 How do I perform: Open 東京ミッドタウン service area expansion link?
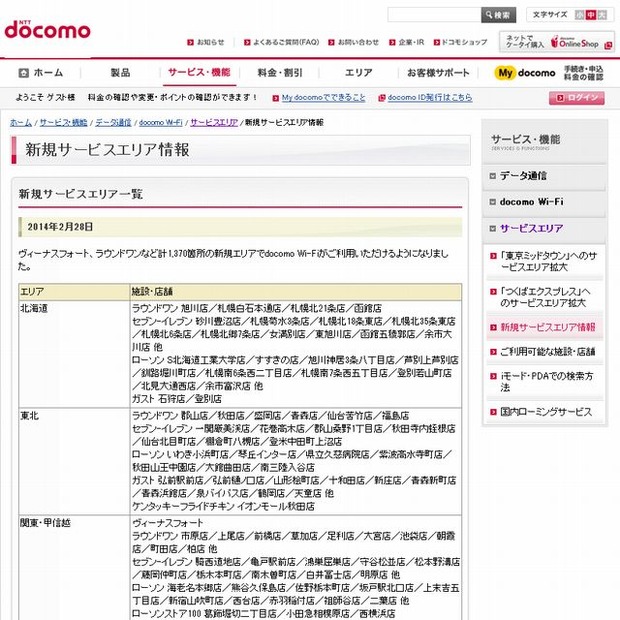(x=548, y=261)
